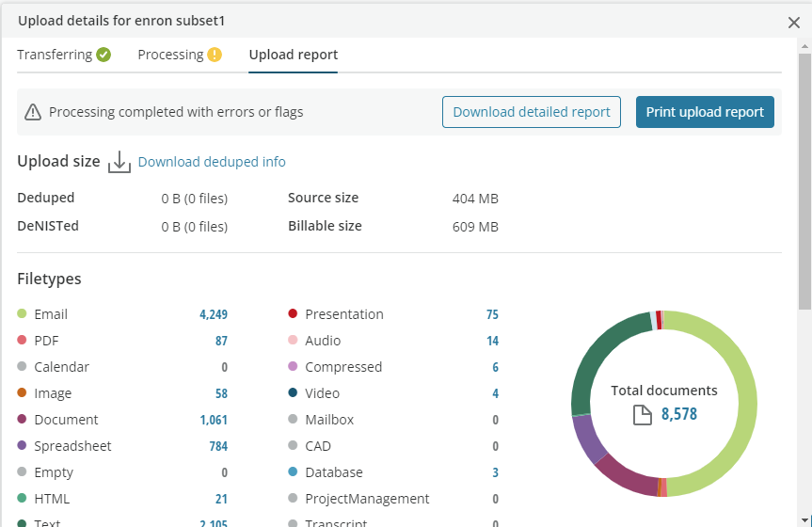Click the DeNISTed value 0 B (0 files)

pos(194,227)
